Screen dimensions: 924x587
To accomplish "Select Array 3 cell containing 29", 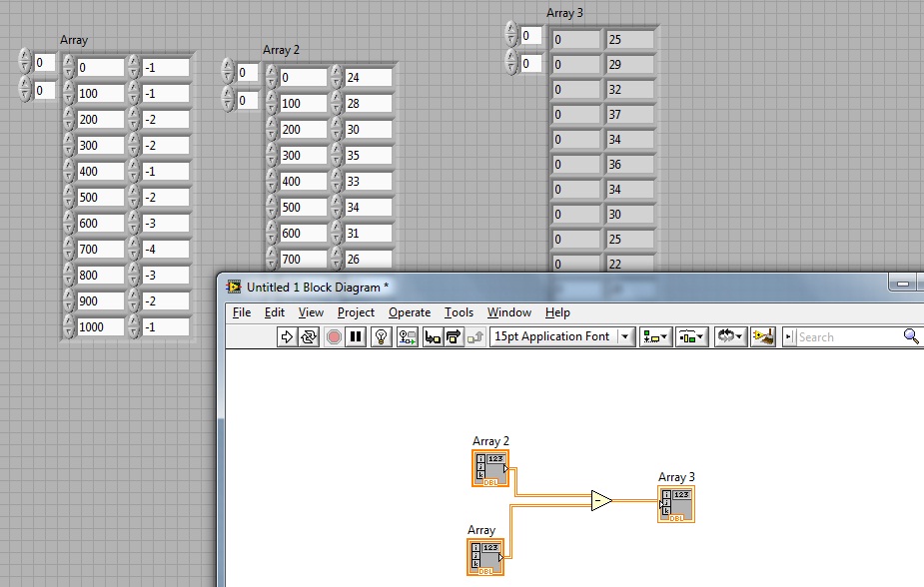I will pyautogui.click(x=630, y=64).
